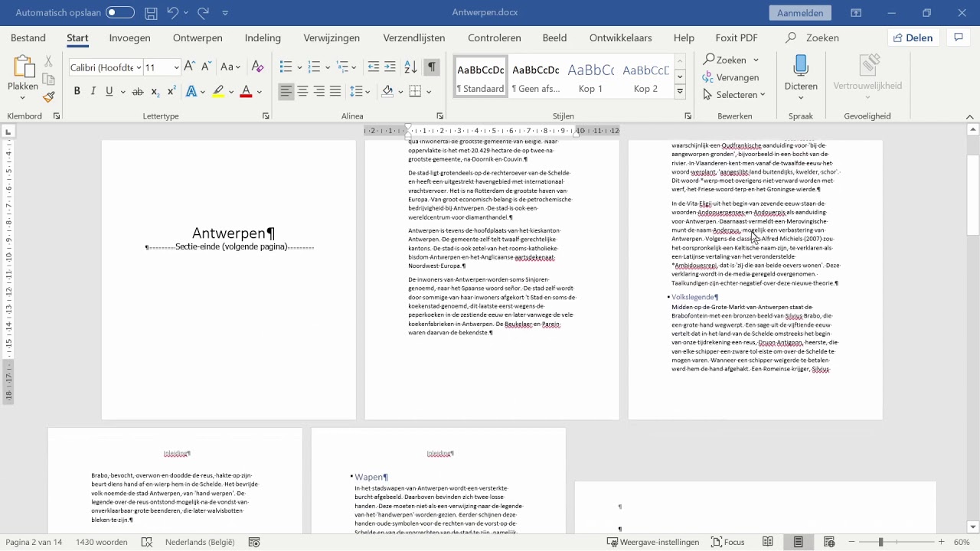Toggle the Automatisch opslaan switch

pos(120,13)
